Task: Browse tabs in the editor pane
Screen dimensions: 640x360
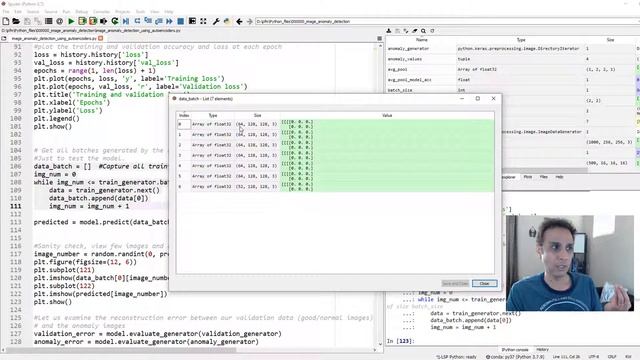Action: click(4, 38)
